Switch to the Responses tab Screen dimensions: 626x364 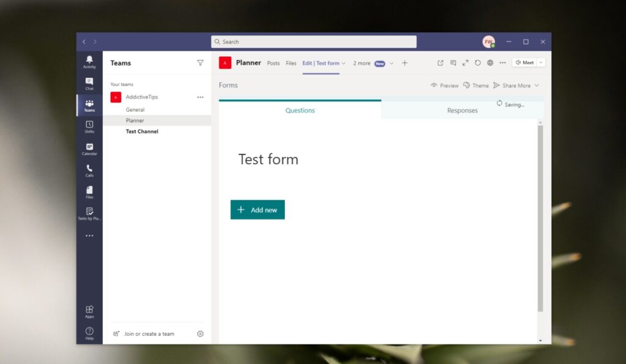point(462,111)
